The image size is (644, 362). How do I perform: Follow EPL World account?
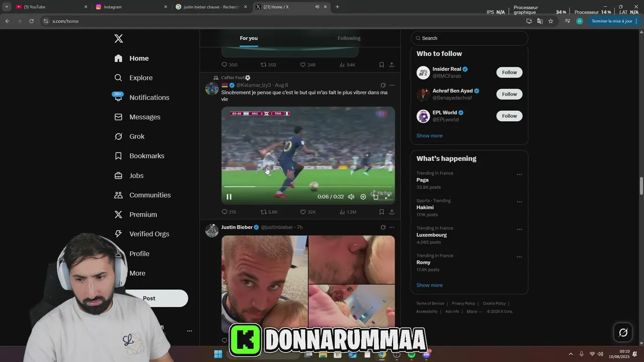(509, 116)
